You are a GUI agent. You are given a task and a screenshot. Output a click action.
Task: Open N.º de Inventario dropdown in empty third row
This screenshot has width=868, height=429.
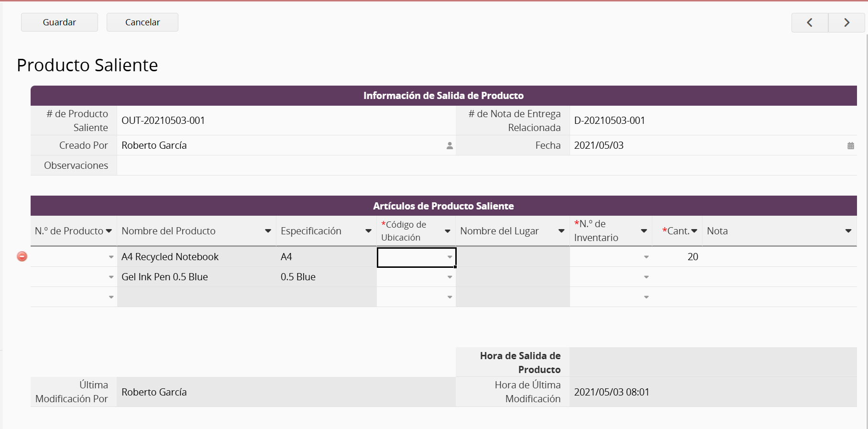click(646, 297)
